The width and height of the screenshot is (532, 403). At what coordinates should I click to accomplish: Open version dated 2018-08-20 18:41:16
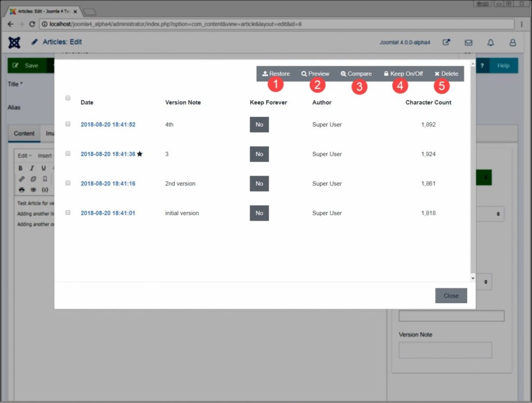click(x=108, y=184)
